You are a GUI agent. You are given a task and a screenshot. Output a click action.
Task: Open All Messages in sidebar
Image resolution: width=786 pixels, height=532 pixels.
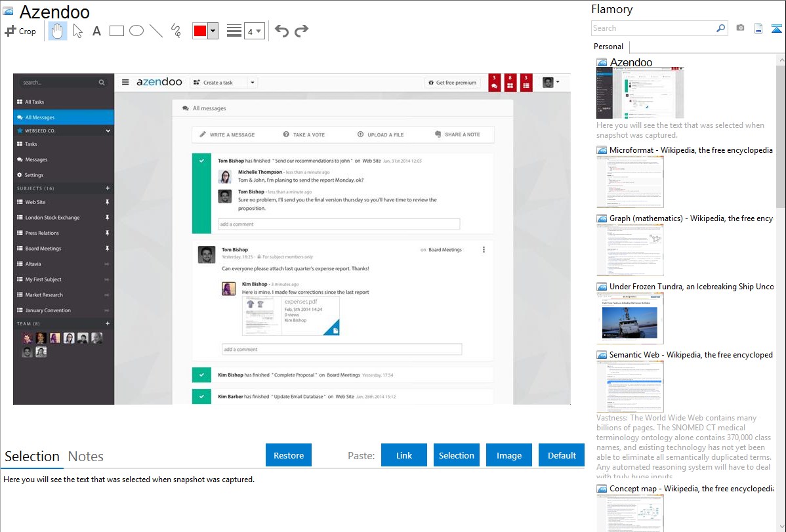click(x=64, y=117)
